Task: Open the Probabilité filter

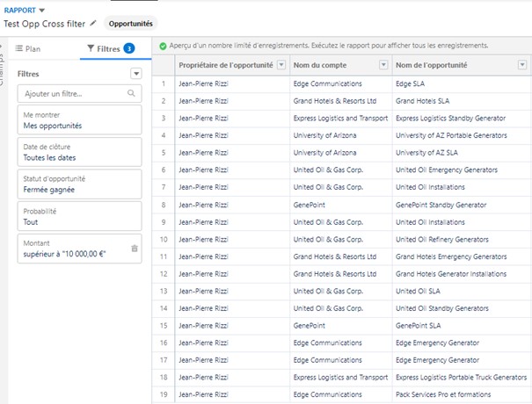Action: click(79, 216)
